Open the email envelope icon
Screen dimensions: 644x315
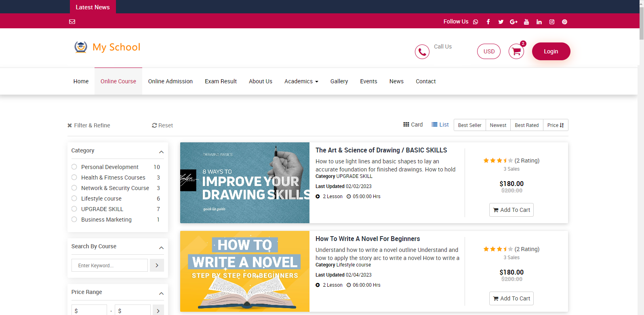click(x=72, y=22)
